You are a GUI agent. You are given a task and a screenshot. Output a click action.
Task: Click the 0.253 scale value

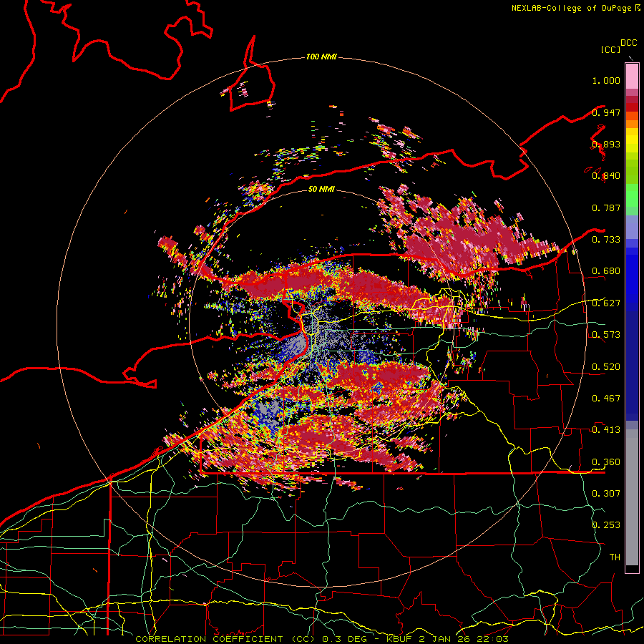(606, 525)
